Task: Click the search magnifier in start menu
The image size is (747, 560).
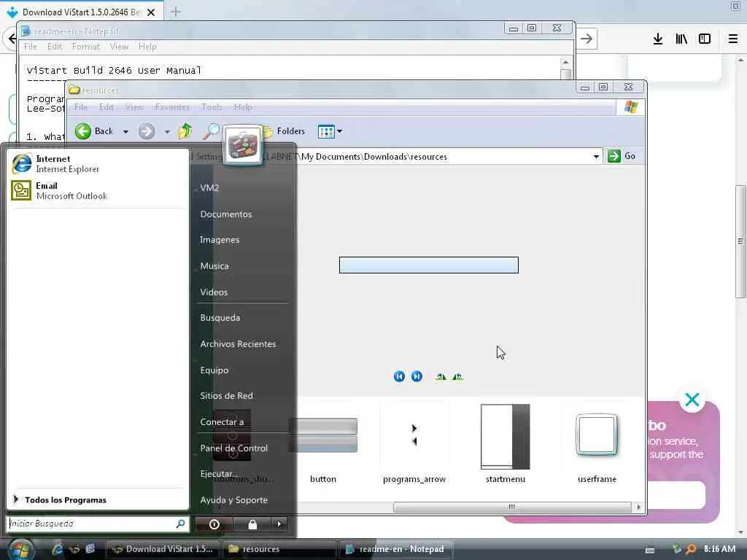Action: (181, 524)
